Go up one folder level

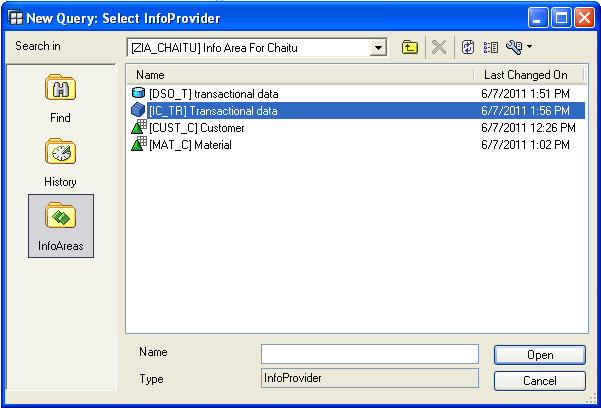[410, 48]
